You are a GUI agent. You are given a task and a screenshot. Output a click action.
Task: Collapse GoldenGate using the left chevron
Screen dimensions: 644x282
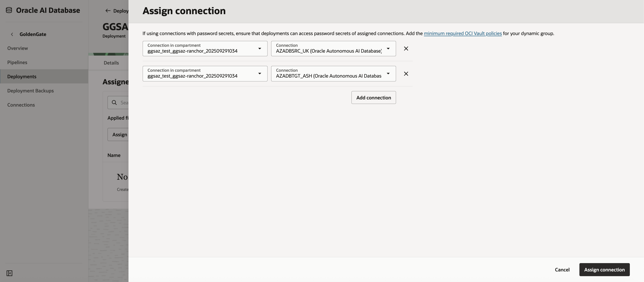pyautogui.click(x=12, y=34)
